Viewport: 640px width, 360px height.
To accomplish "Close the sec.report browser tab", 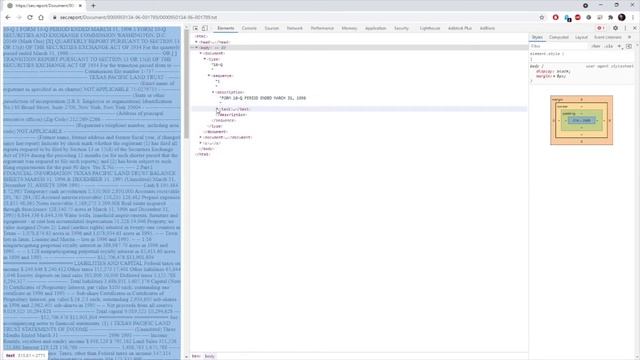I will pyautogui.click(x=80, y=6).
